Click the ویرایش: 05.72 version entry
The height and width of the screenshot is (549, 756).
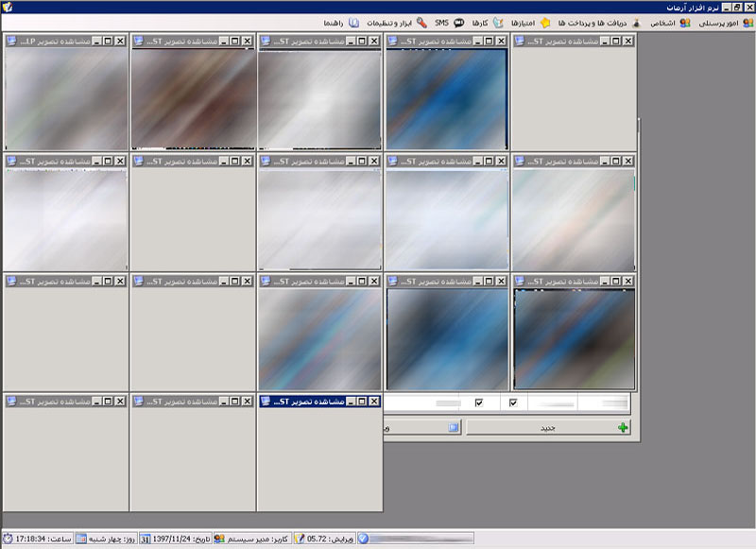point(324,539)
